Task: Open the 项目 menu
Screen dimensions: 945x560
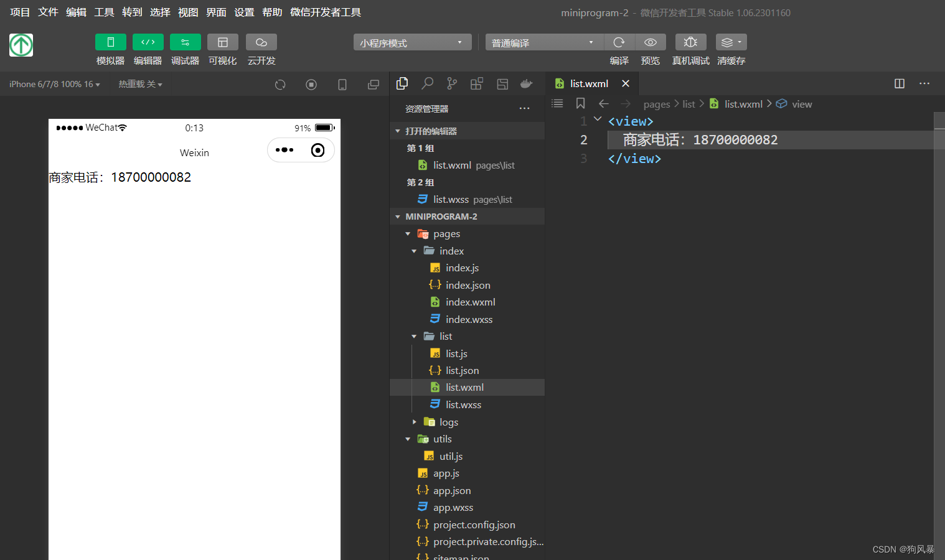Action: pyautogui.click(x=20, y=12)
